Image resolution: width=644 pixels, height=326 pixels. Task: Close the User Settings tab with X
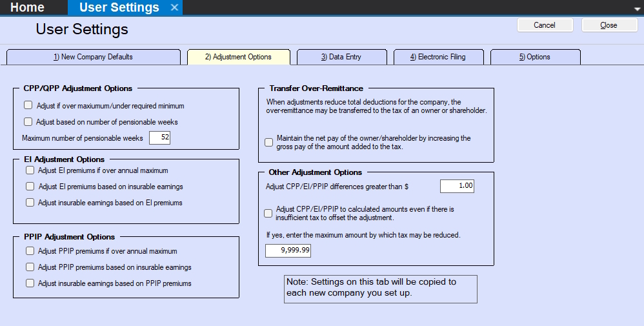click(174, 8)
